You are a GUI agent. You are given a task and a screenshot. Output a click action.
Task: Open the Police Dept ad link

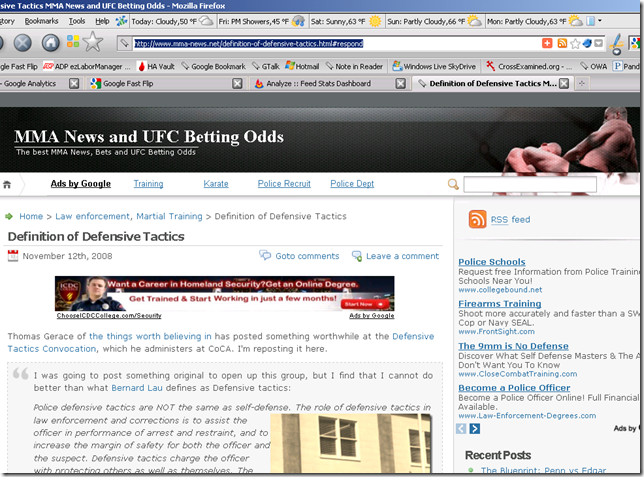point(352,184)
